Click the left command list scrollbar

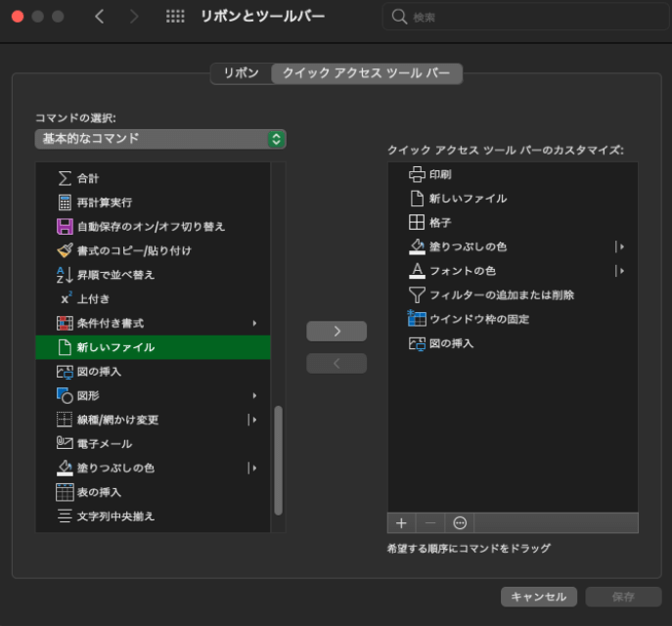(278, 460)
